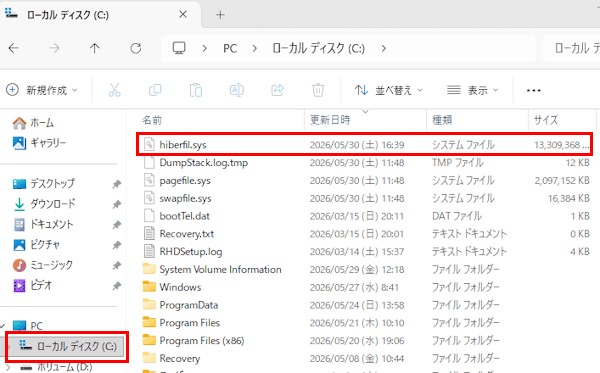Click size 2,097,152 KB of pagefile.sys
Image resolution: width=600 pixels, height=373 pixels.
tap(562, 181)
